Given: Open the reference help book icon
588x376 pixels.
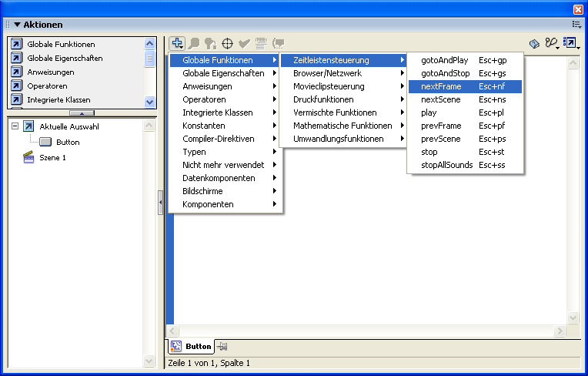Looking at the screenshot, I should click(534, 44).
